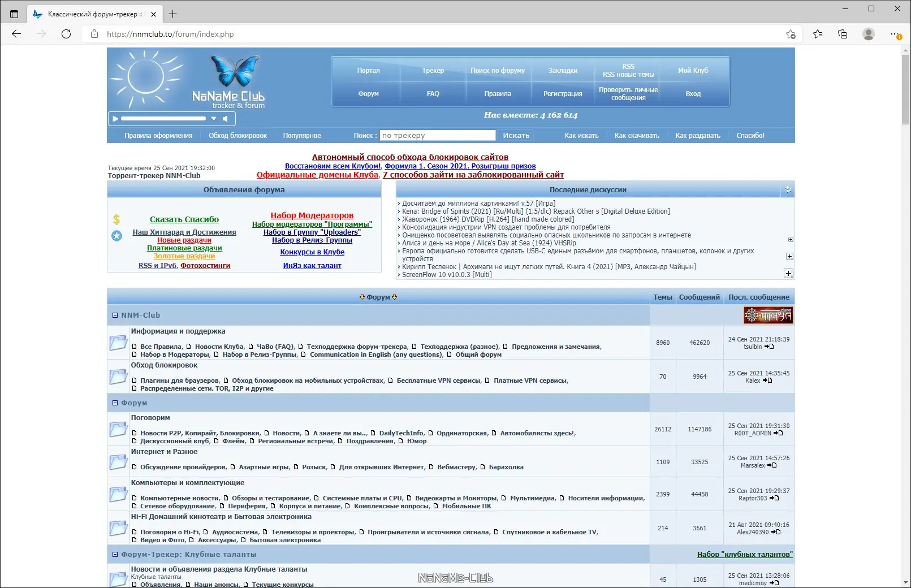The width and height of the screenshot is (911, 588).
Task: Play the radio stream in the player
Action: coord(115,119)
